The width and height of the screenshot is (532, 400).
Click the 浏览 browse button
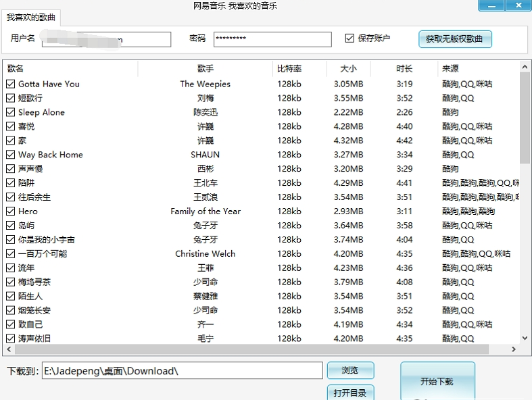coord(350,370)
